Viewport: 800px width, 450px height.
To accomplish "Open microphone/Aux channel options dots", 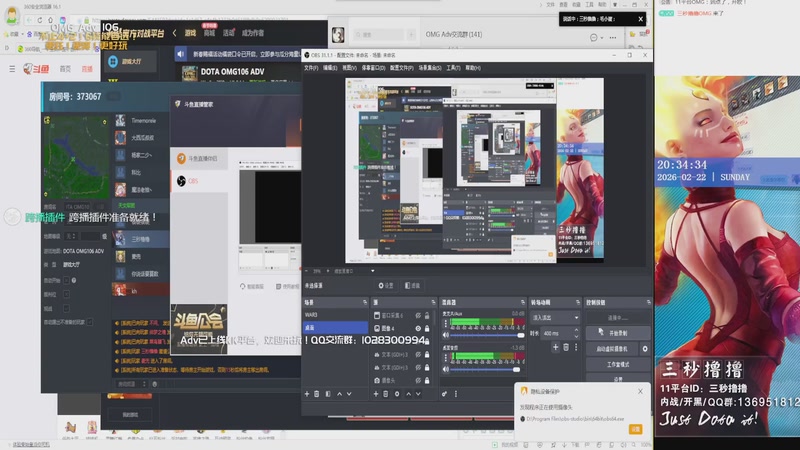I will point(445,323).
